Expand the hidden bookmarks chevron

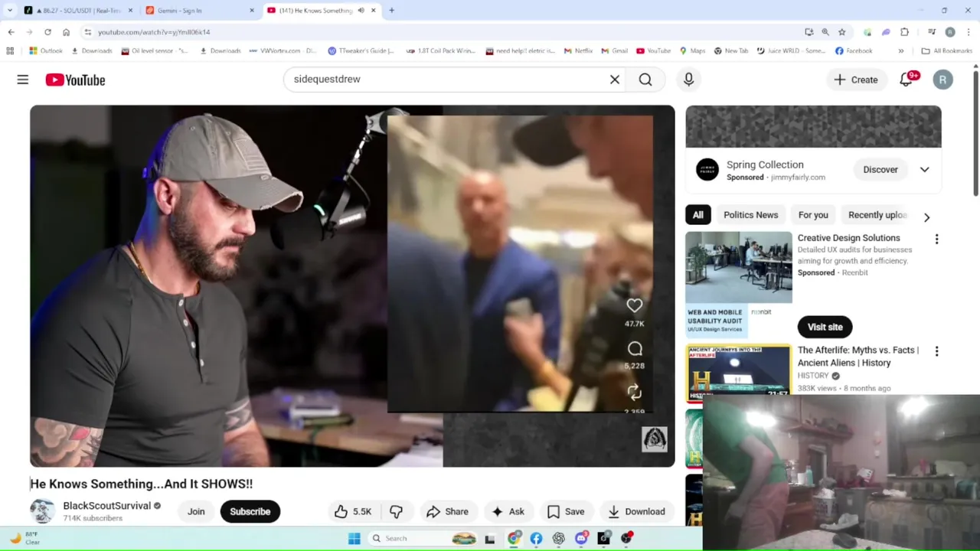pos(901,51)
